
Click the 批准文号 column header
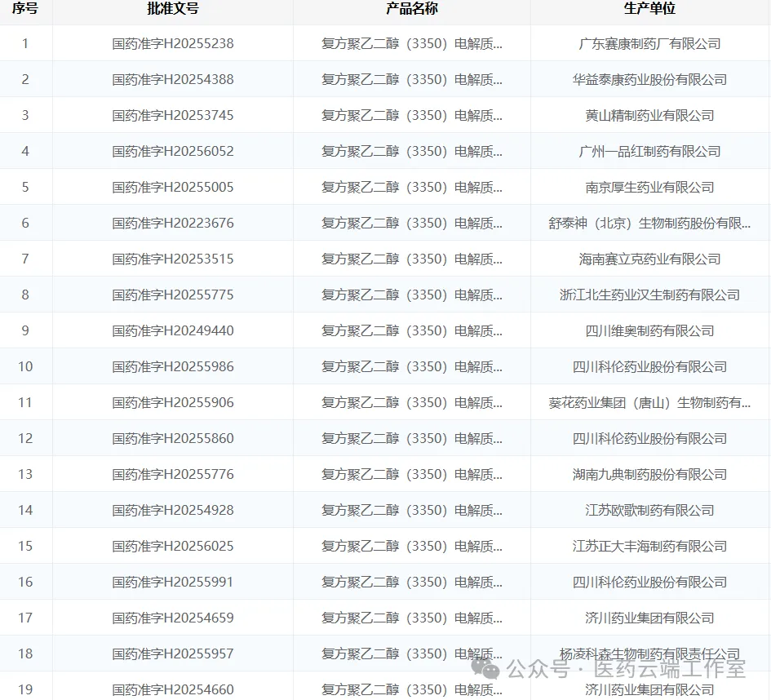pos(173,9)
